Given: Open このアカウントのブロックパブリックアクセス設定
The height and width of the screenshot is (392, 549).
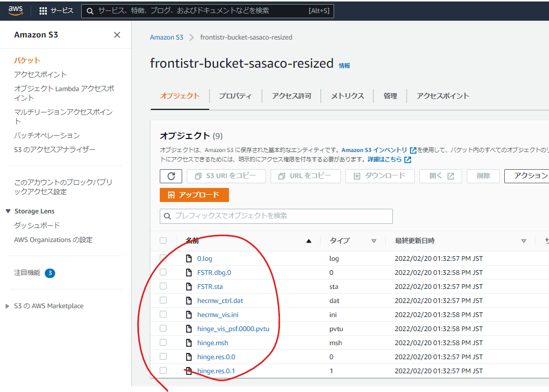Looking at the screenshot, I should [63, 187].
